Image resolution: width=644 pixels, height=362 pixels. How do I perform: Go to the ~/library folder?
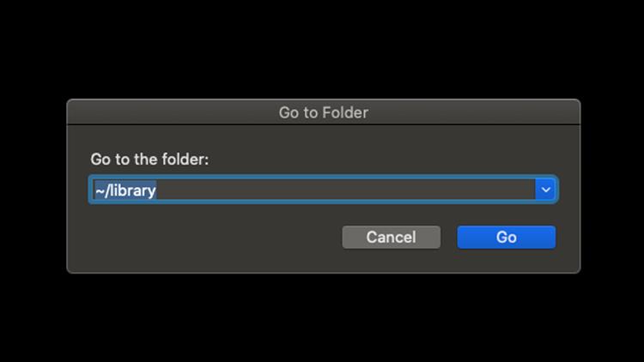(x=506, y=238)
